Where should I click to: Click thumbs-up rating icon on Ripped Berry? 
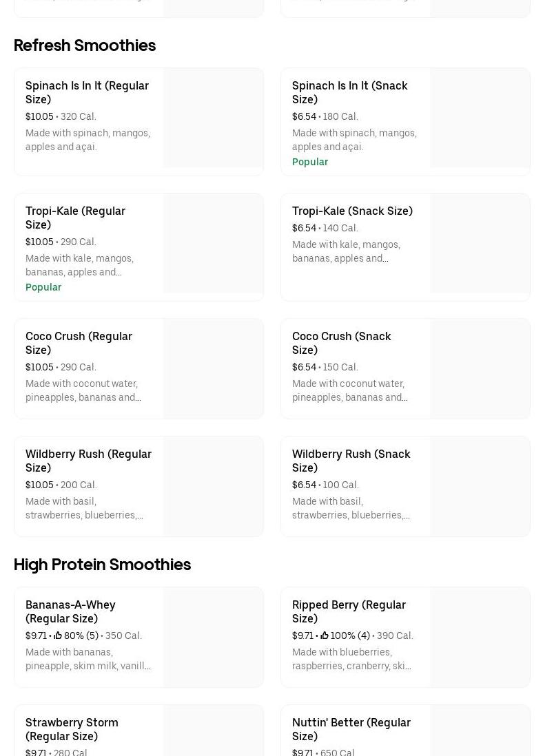pyautogui.click(x=325, y=636)
